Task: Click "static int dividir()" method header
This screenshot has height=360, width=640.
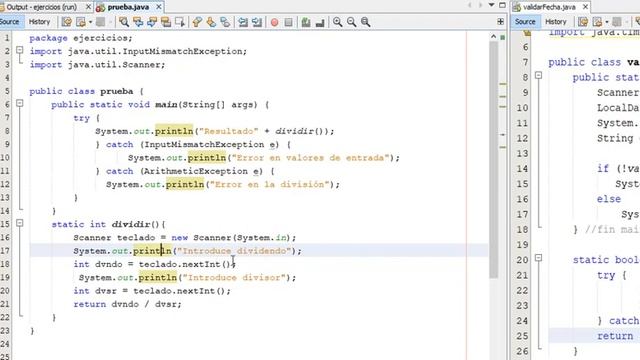Action: (x=106, y=224)
